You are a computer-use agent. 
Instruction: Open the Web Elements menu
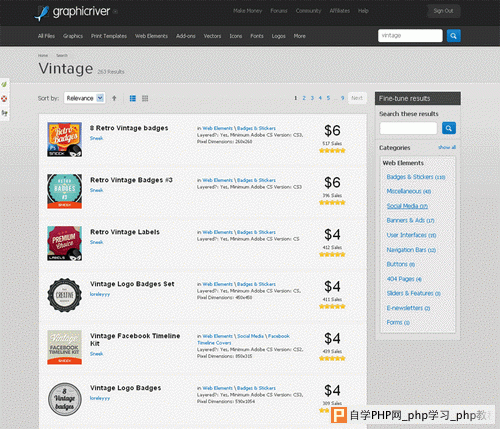coord(151,36)
